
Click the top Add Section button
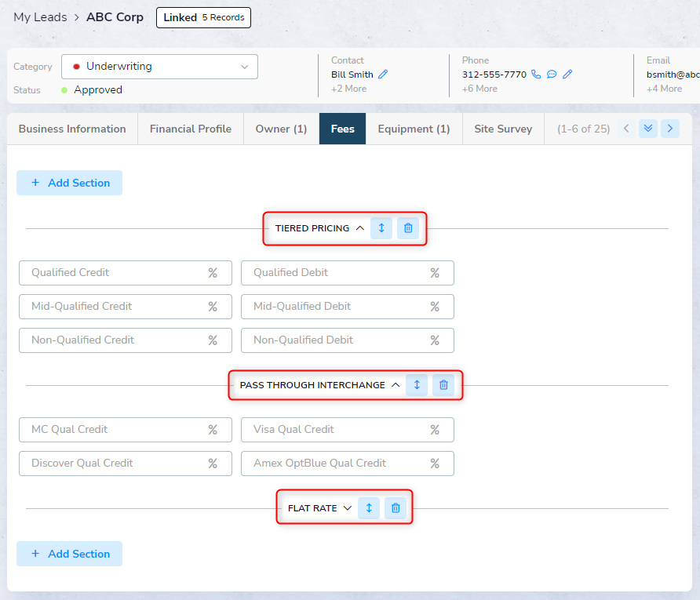pos(69,183)
